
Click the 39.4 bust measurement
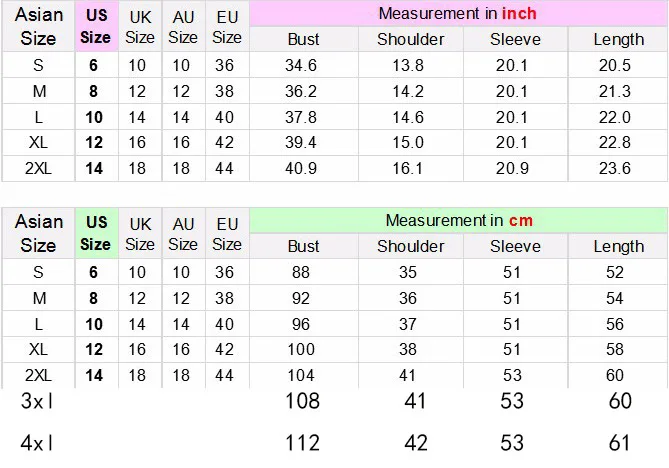(303, 141)
